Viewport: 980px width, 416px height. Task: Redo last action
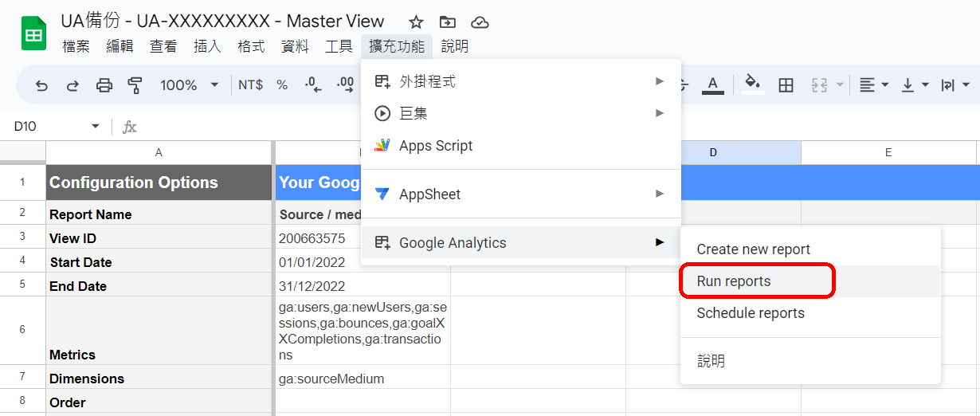click(x=73, y=85)
